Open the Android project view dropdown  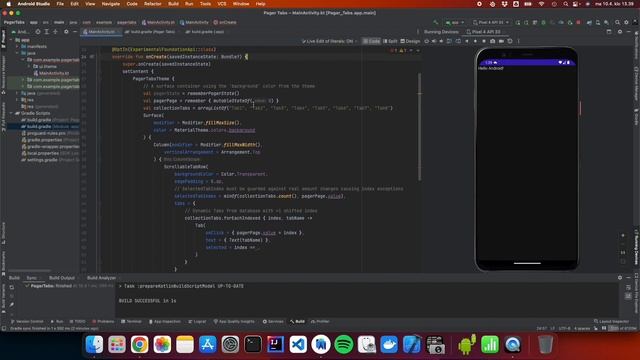[x=21, y=32]
